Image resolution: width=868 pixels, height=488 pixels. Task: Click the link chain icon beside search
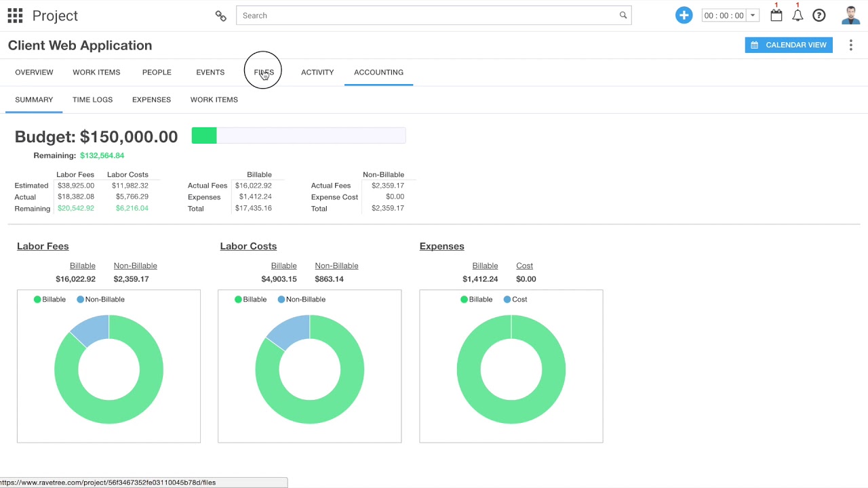point(220,16)
